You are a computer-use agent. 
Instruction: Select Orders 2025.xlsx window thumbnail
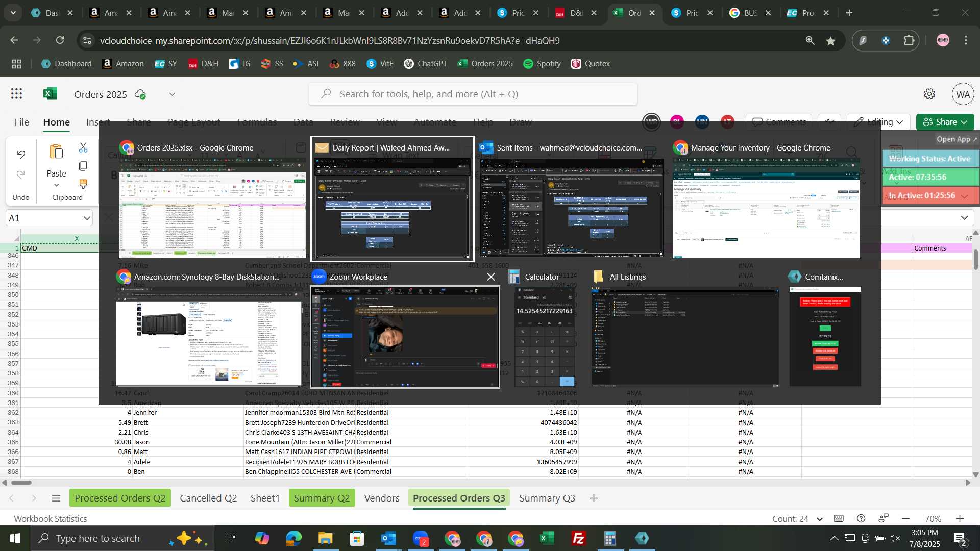coord(212,208)
